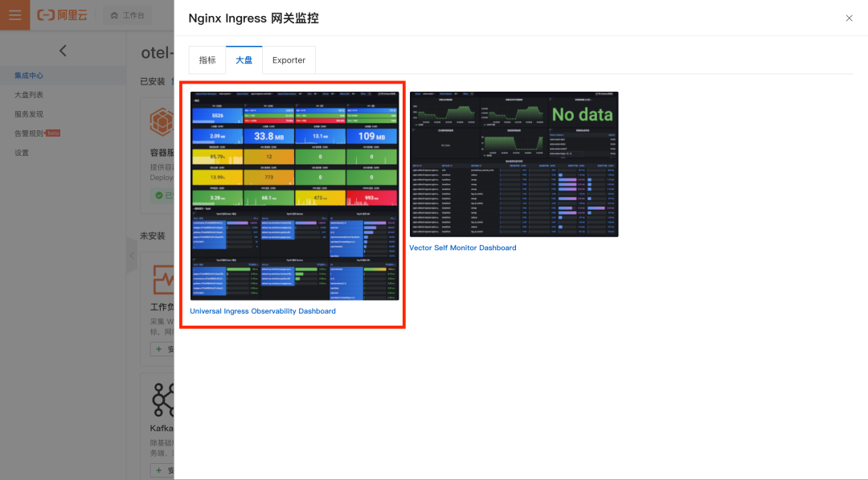Collapse the side panel with edge chevron
Screen dimensions: 868x480
[x=131, y=256]
